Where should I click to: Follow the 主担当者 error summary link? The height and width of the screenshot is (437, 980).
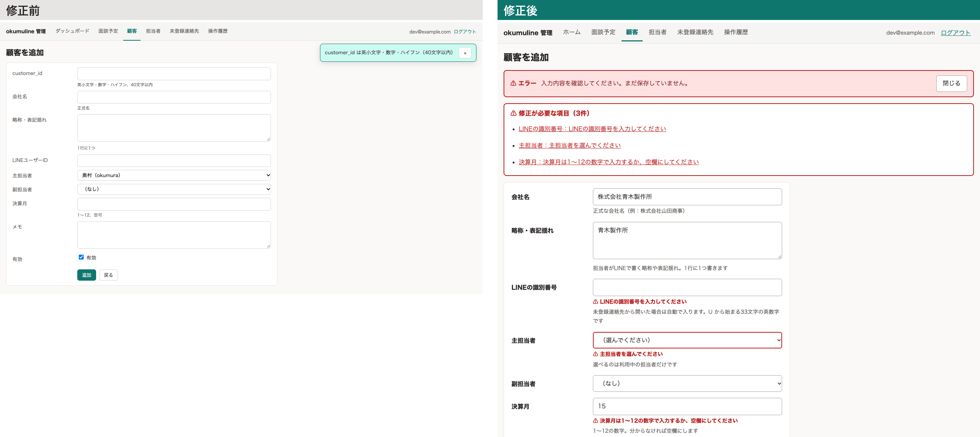(x=570, y=145)
